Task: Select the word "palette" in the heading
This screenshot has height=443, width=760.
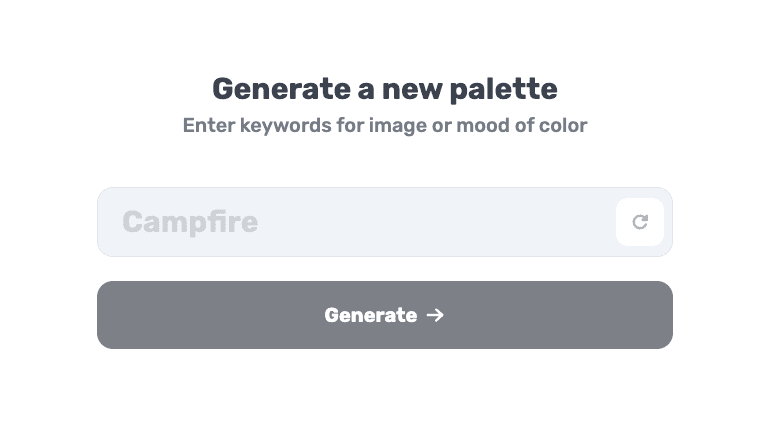Action: pos(504,90)
